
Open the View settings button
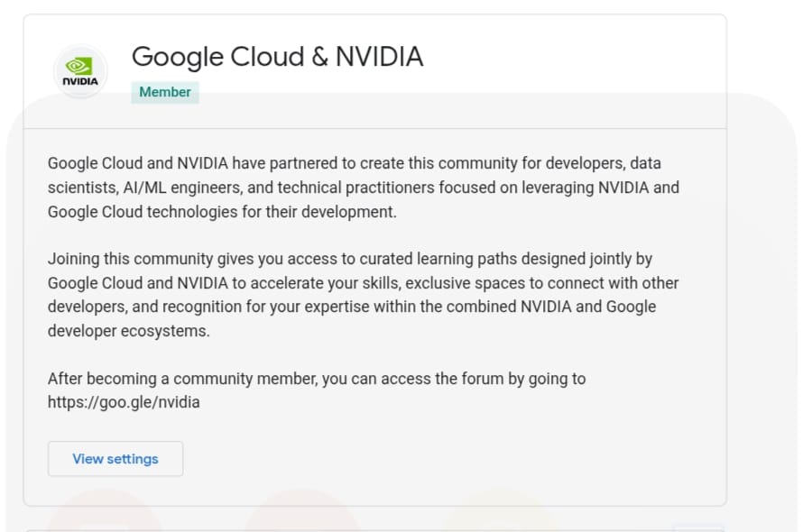coord(115,459)
